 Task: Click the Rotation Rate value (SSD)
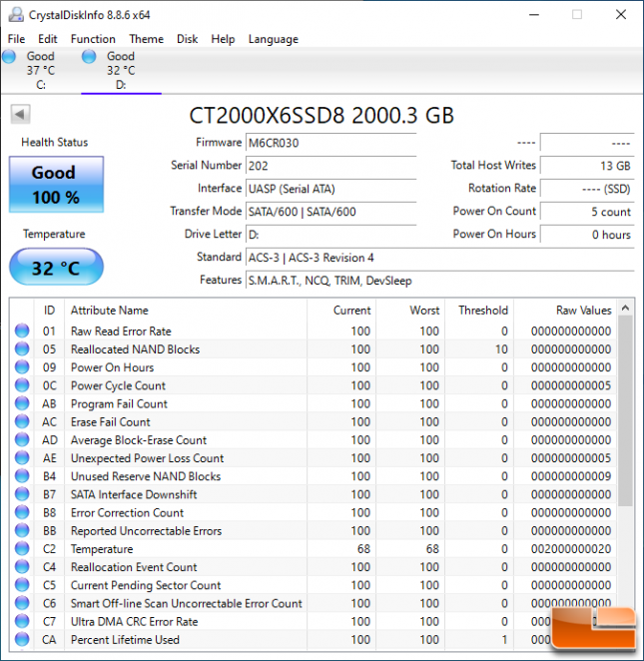pyautogui.click(x=587, y=189)
